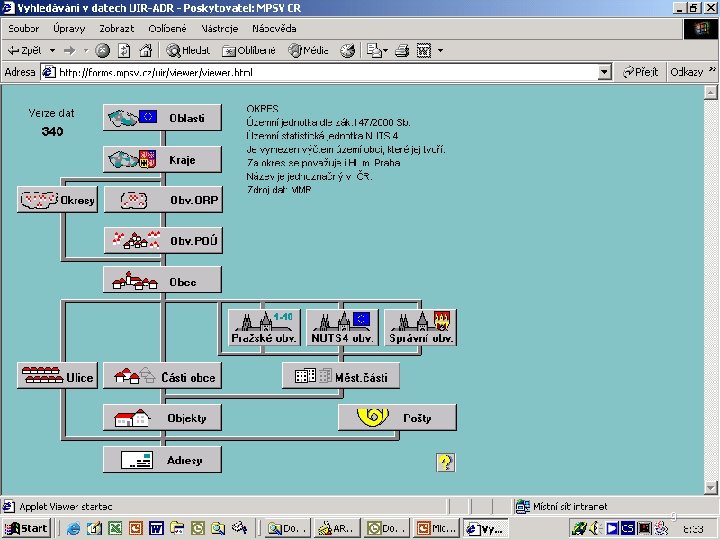The width and height of the screenshot is (720, 540).
Task: Launch Excel from quick launch
Action: (115, 529)
